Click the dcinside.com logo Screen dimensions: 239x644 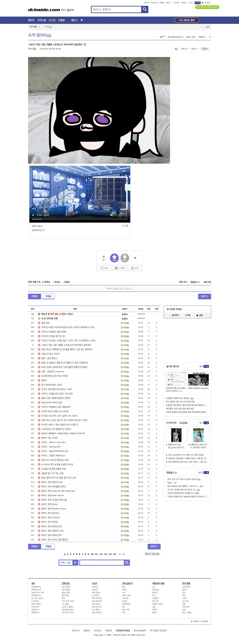[44, 10]
